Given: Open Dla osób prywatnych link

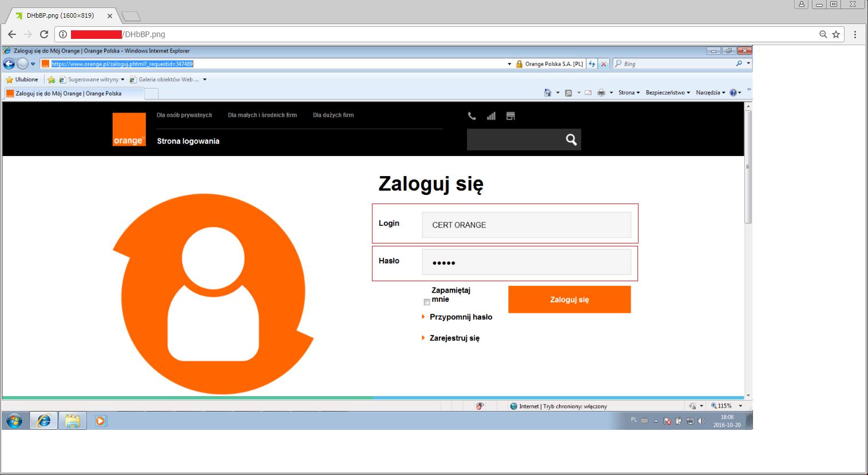Looking at the screenshot, I should (x=184, y=115).
